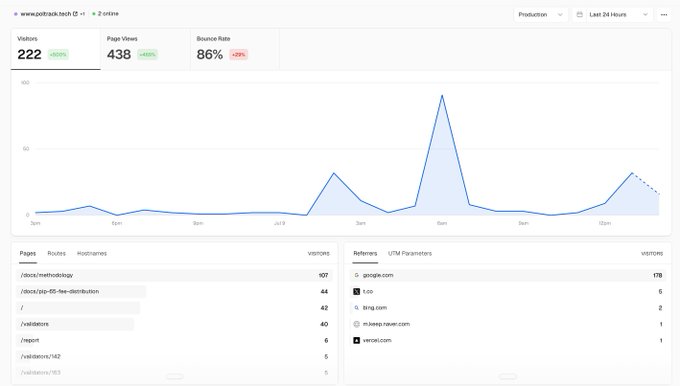680x386 pixels.
Task: Click the bing.com referrer row
Action: coord(507,307)
